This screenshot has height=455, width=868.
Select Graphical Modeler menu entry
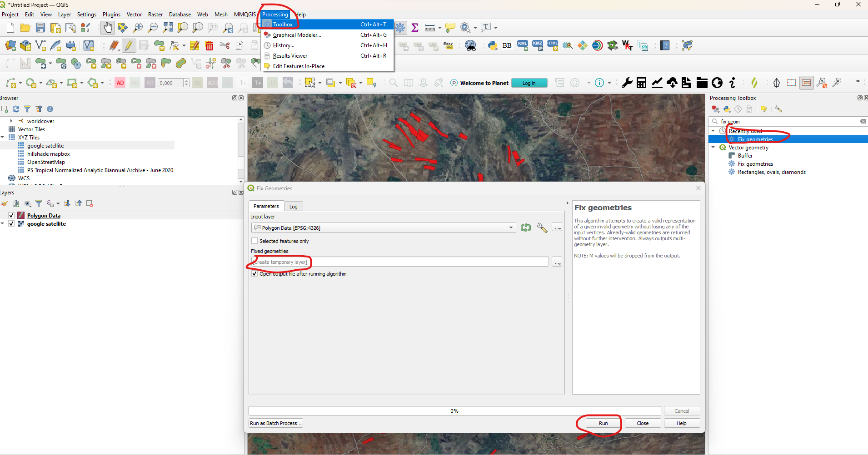tap(297, 35)
